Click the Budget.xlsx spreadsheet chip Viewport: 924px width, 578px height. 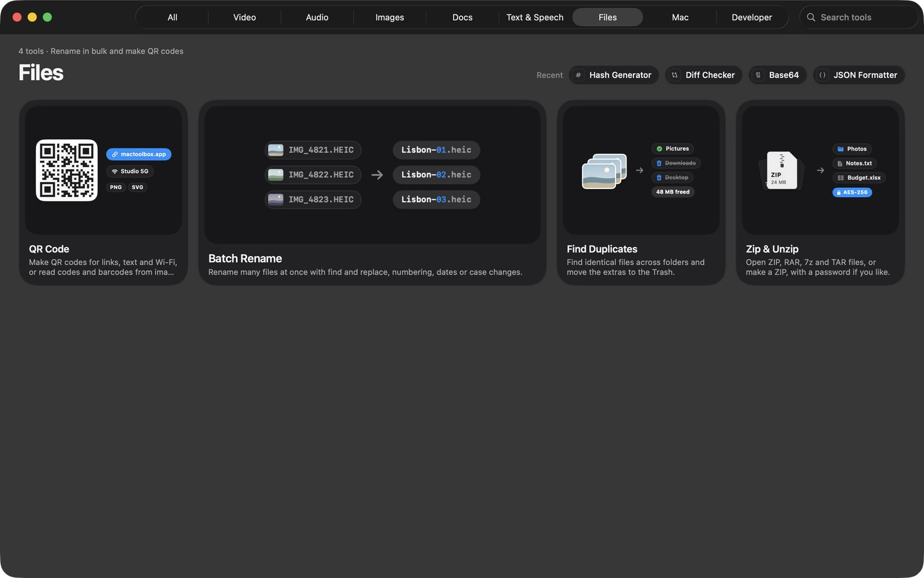tap(859, 177)
